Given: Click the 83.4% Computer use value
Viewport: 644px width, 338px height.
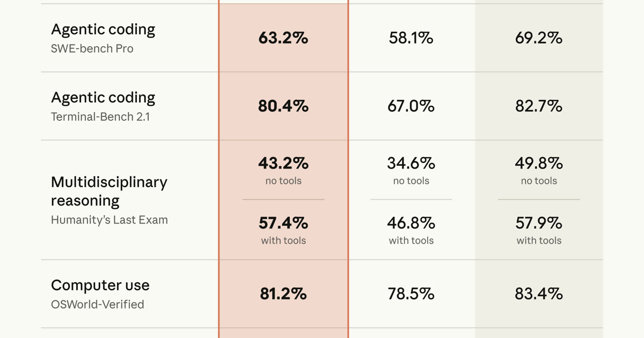Looking at the screenshot, I should (x=539, y=294).
